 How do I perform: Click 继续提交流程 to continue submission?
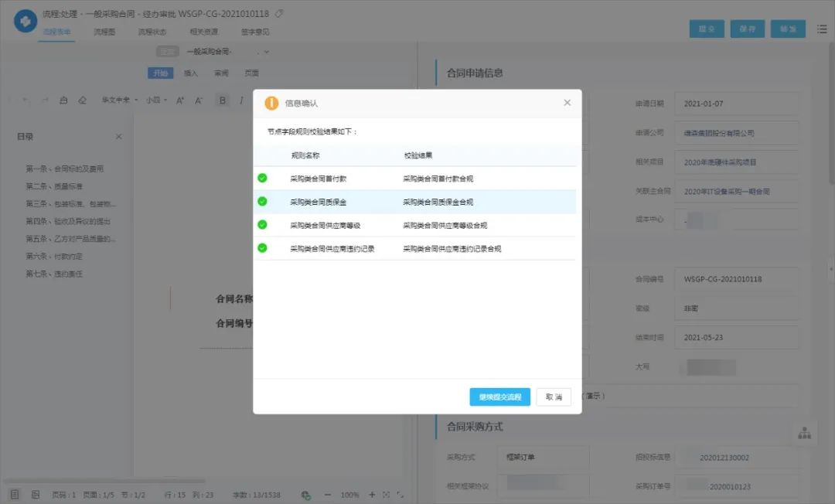point(499,397)
